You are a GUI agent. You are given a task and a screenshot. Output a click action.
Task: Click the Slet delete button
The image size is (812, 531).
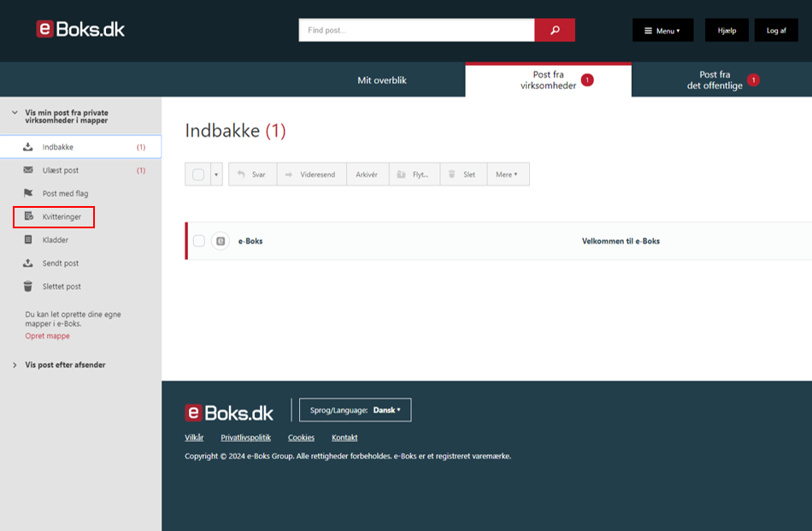[463, 174]
